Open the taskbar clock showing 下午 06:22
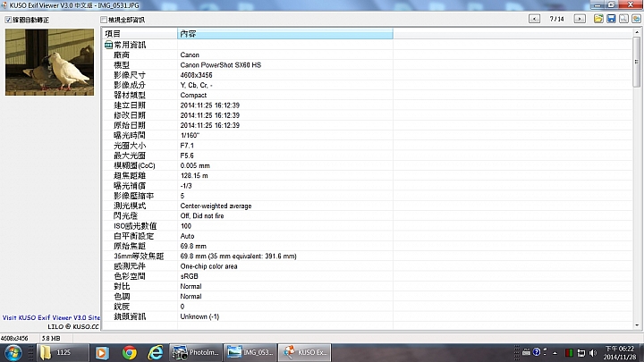 click(619, 353)
